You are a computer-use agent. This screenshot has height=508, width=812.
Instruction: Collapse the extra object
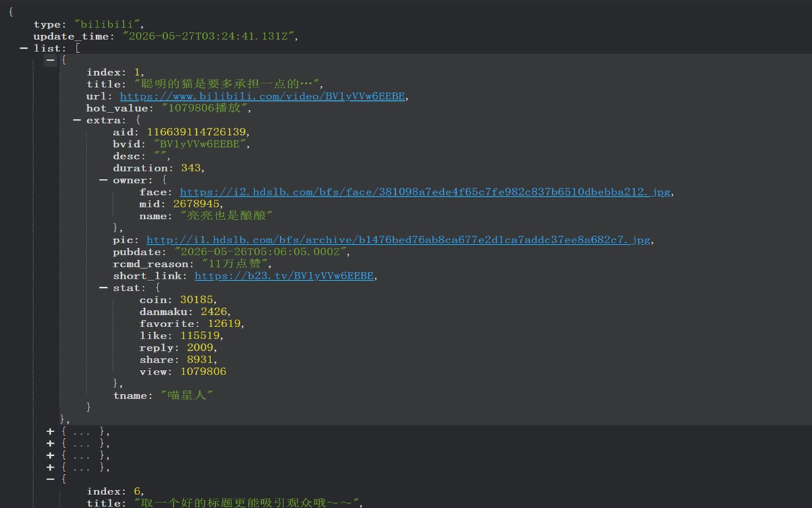(x=76, y=120)
